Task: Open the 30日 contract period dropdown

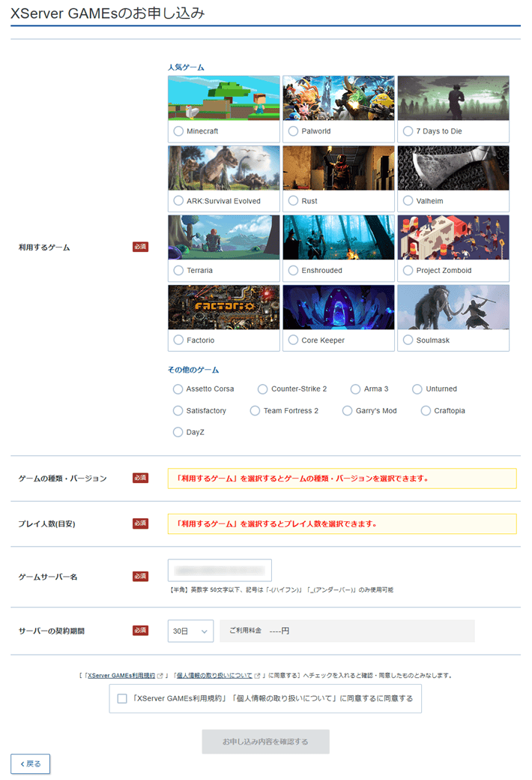Action: click(x=191, y=631)
